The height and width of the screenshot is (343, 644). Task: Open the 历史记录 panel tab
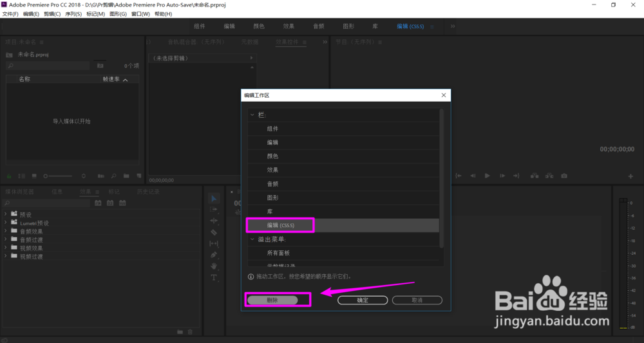point(148,192)
